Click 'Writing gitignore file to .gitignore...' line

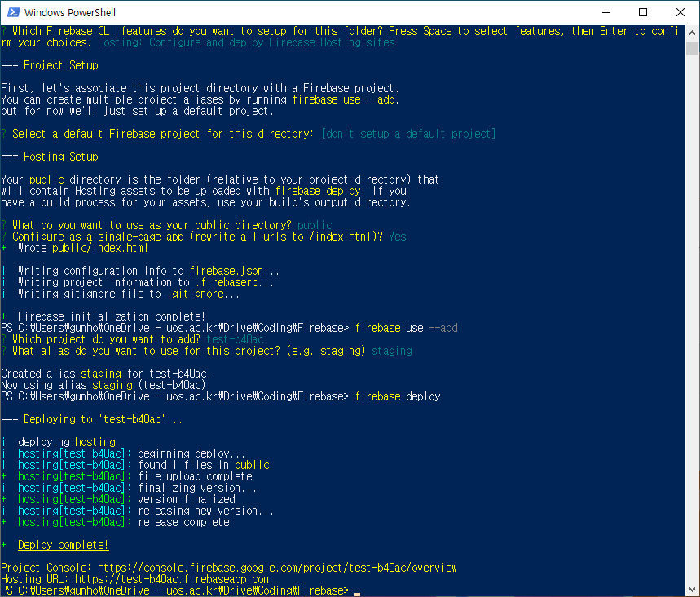pos(129,294)
